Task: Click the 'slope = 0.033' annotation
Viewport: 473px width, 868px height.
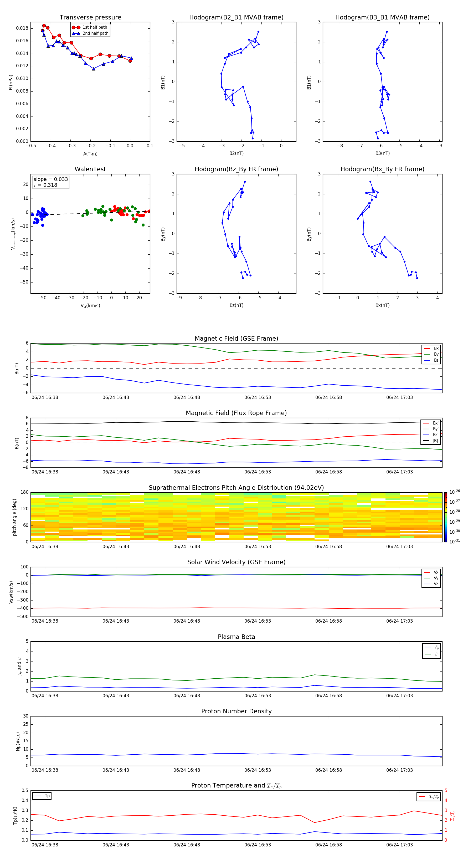Action: point(50,179)
